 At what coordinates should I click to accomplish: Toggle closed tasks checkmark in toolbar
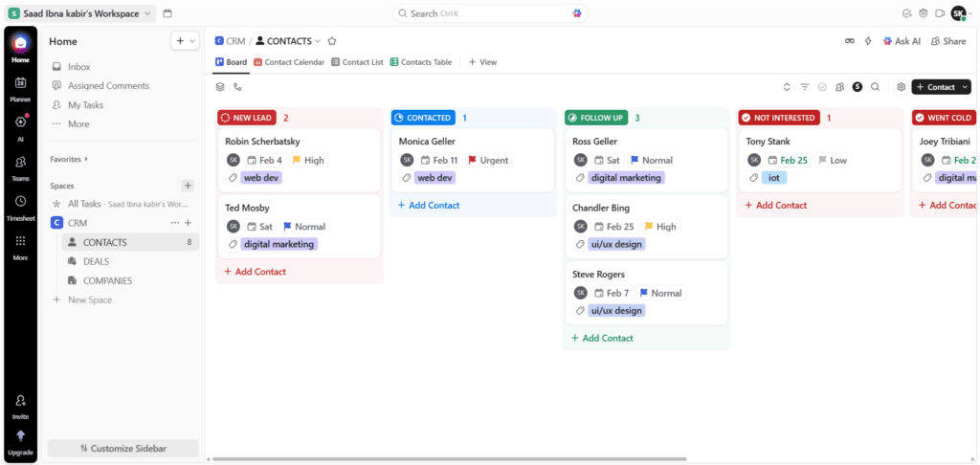click(822, 87)
